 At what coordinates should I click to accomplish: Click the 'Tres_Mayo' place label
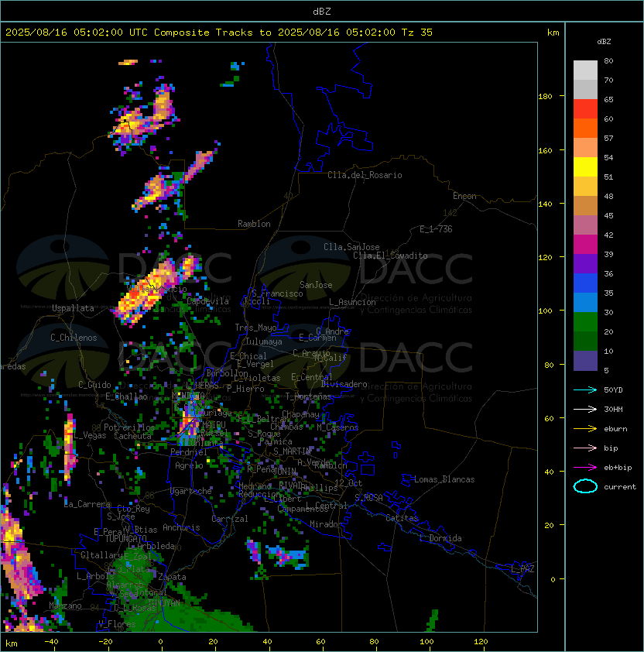(255, 328)
